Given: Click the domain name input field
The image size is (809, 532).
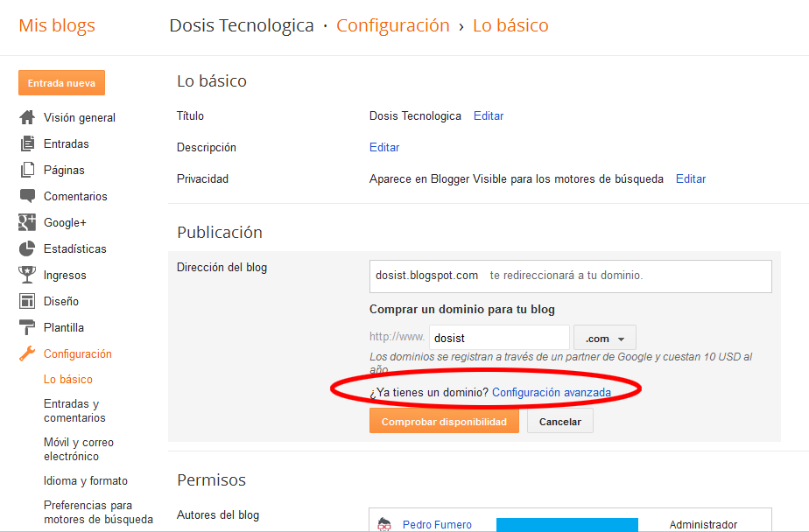Looking at the screenshot, I should pyautogui.click(x=499, y=338).
